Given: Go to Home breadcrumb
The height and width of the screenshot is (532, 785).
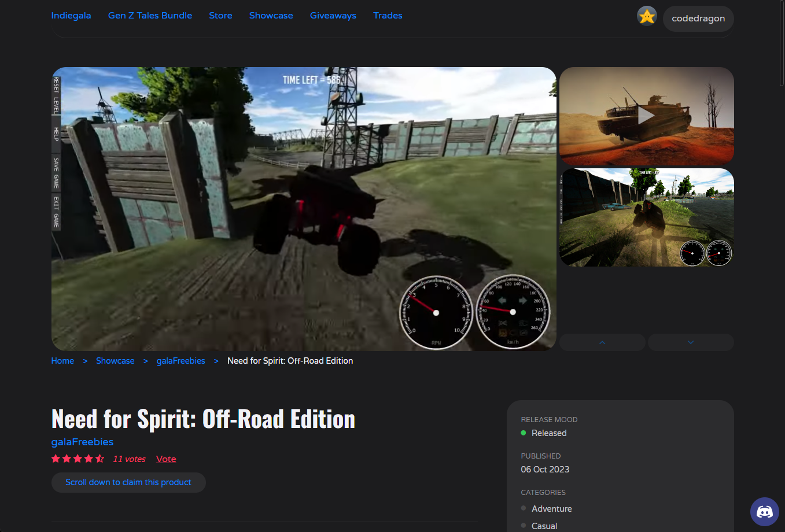Looking at the screenshot, I should click(62, 361).
